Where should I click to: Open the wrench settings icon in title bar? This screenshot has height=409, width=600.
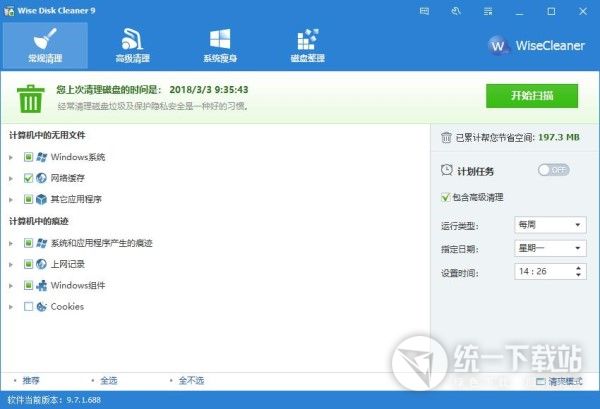[x=457, y=12]
